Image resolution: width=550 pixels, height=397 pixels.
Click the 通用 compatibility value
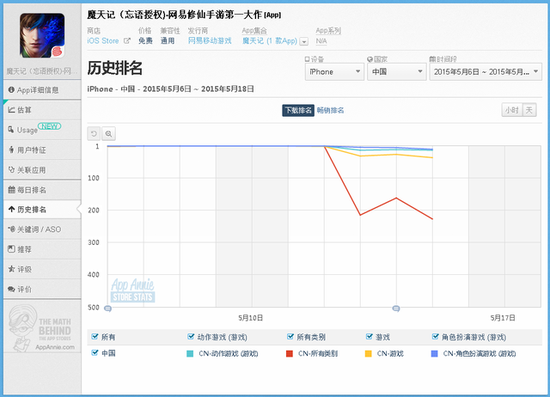point(168,41)
